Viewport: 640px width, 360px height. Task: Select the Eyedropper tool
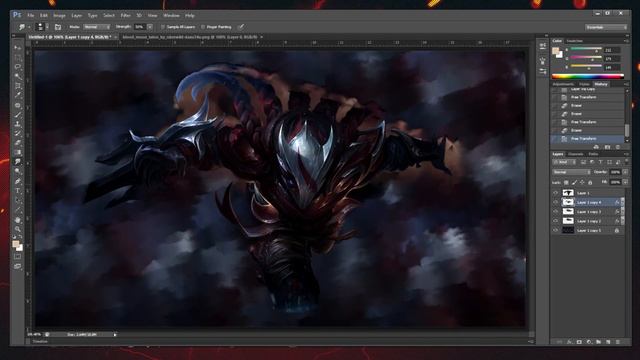18,95
